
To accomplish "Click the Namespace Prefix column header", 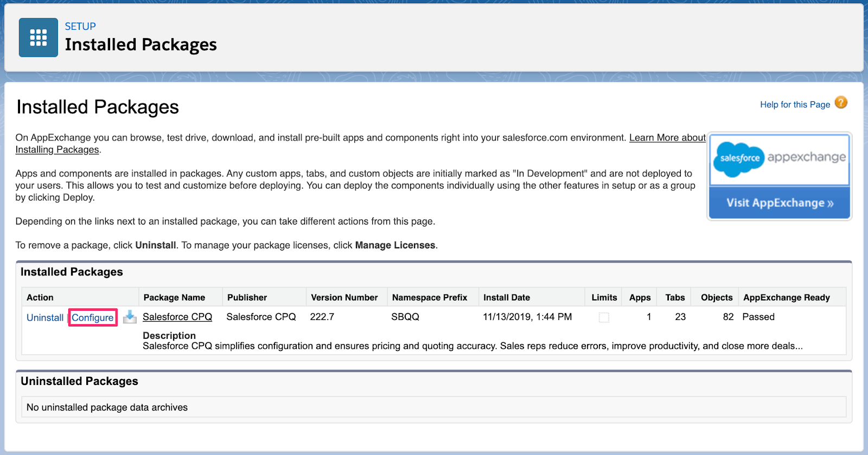I will (x=430, y=297).
